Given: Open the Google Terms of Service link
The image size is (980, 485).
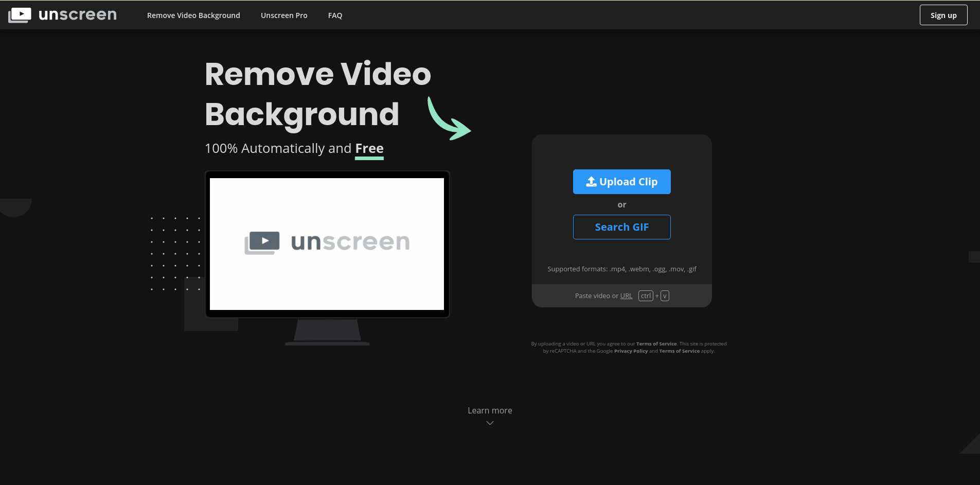Looking at the screenshot, I should [x=680, y=351].
